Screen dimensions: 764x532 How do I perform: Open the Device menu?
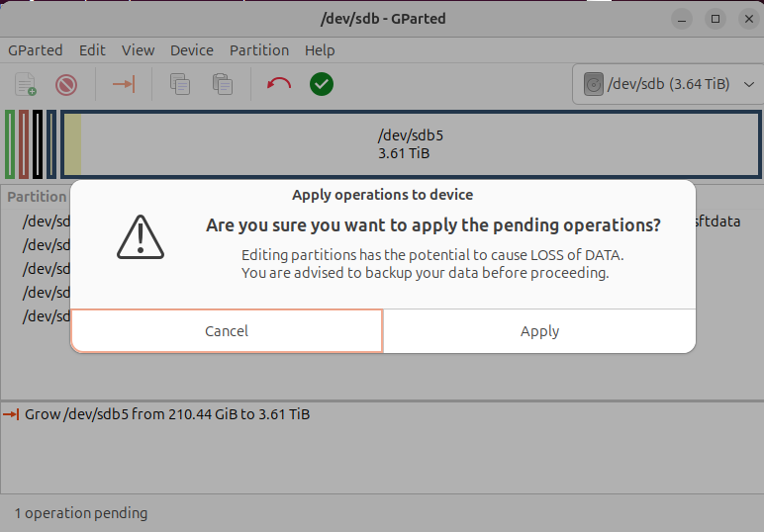pyautogui.click(x=192, y=50)
